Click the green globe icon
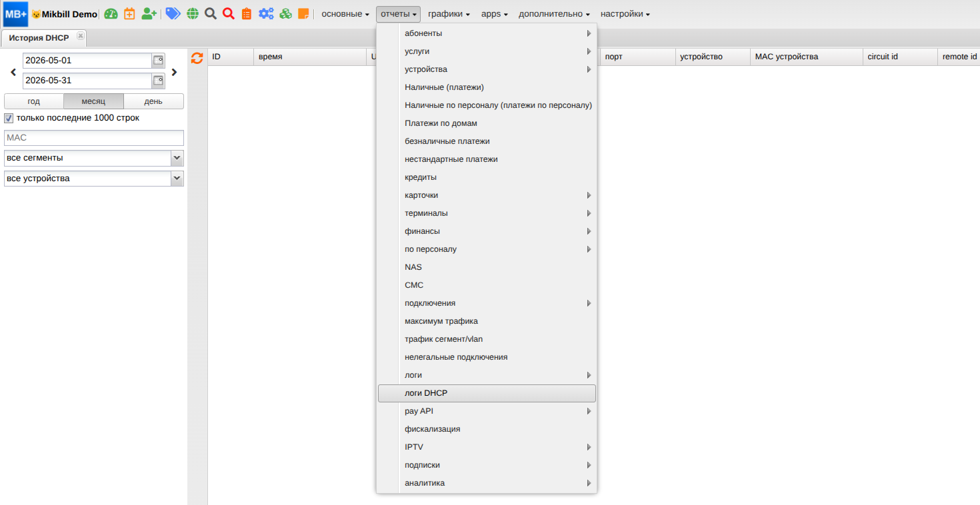 193,14
